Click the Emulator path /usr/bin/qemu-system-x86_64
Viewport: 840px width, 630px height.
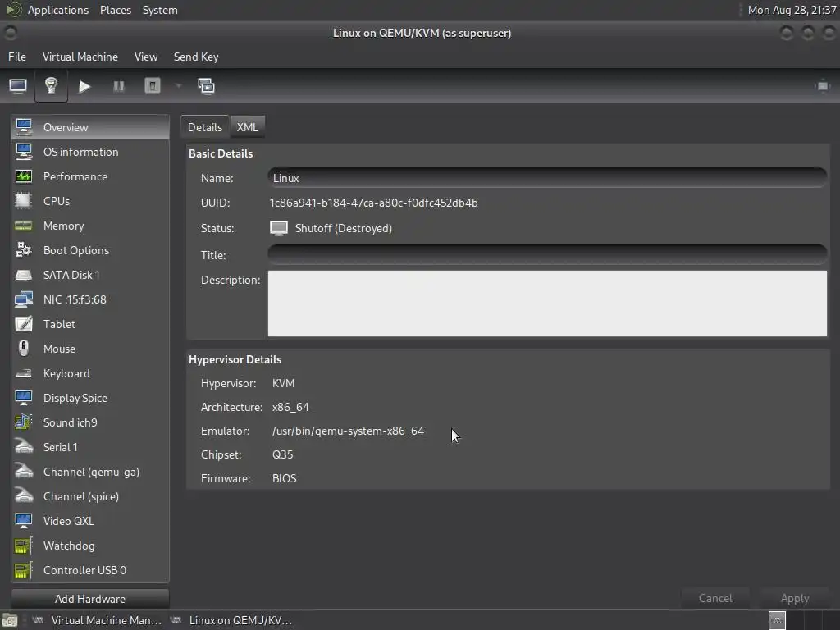[x=348, y=431]
